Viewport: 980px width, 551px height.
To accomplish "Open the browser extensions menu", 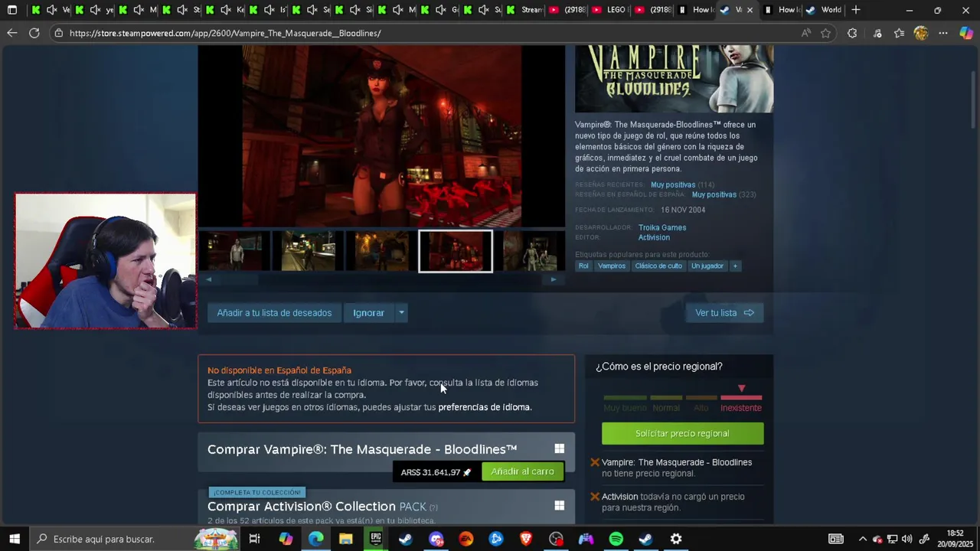I will pyautogui.click(x=852, y=33).
